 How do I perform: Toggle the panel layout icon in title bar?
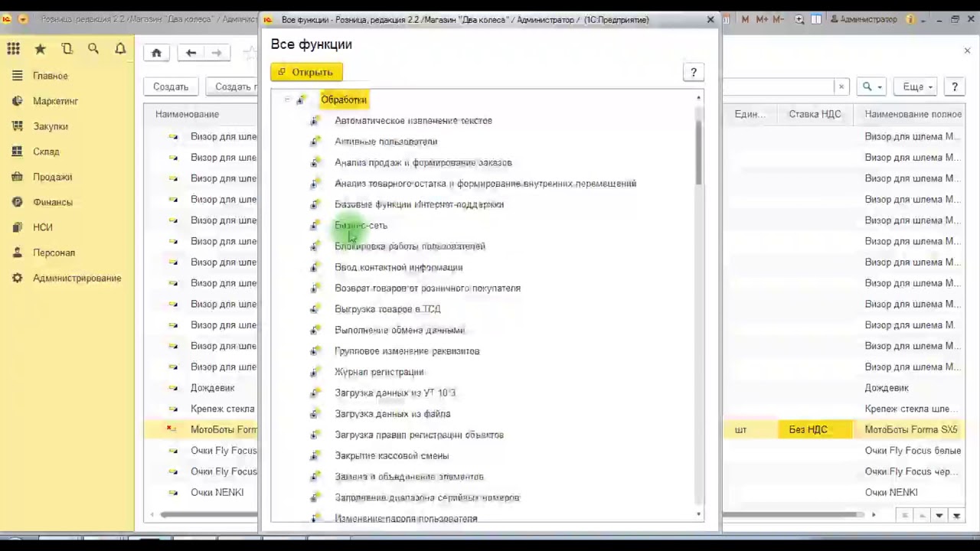pyautogui.click(x=816, y=20)
